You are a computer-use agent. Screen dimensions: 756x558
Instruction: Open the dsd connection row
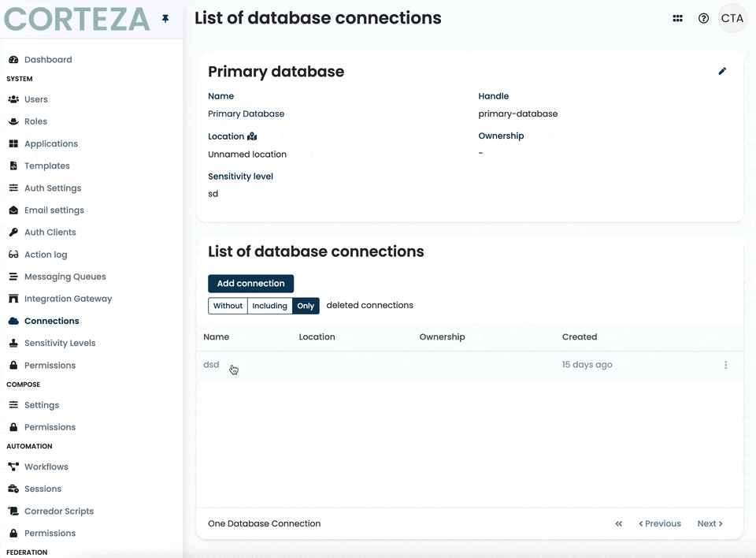[x=211, y=365]
